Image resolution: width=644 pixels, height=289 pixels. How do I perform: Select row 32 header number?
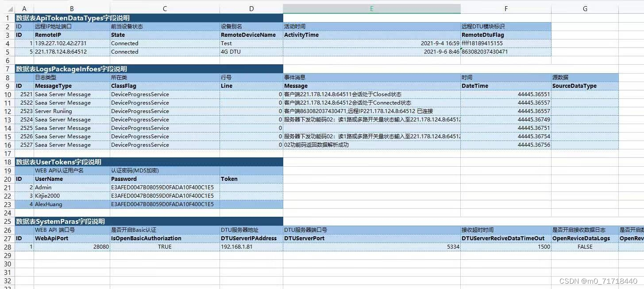pos(7,281)
